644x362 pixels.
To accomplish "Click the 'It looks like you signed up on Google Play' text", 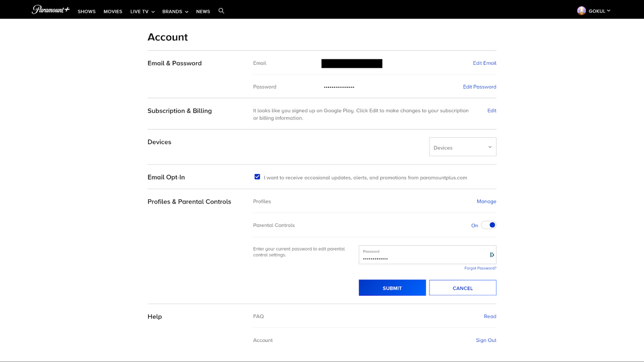I will 361,114.
